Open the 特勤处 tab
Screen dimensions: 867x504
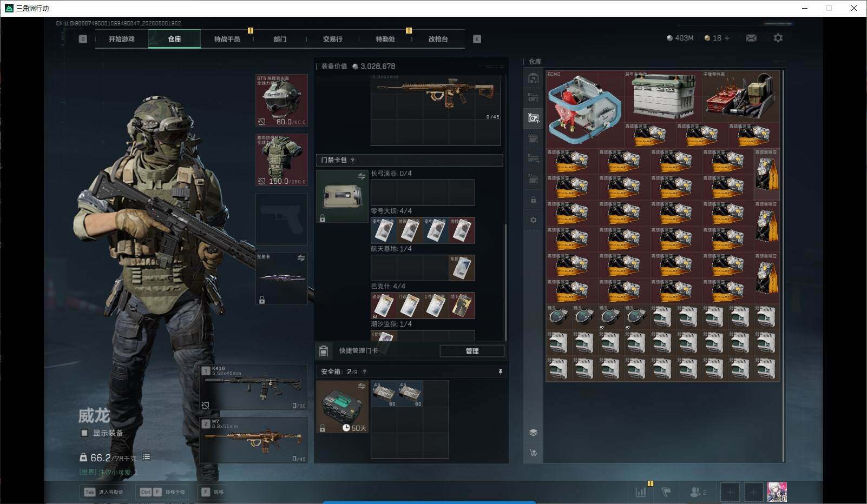point(385,39)
